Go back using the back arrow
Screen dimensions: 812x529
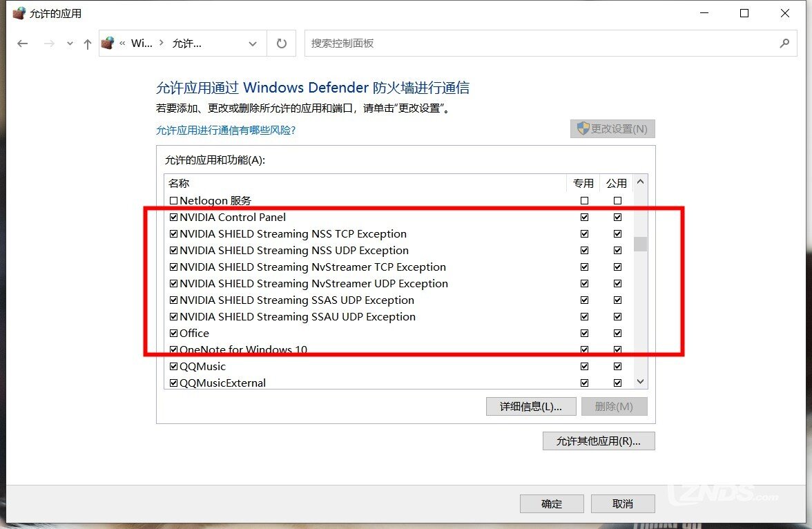point(22,44)
